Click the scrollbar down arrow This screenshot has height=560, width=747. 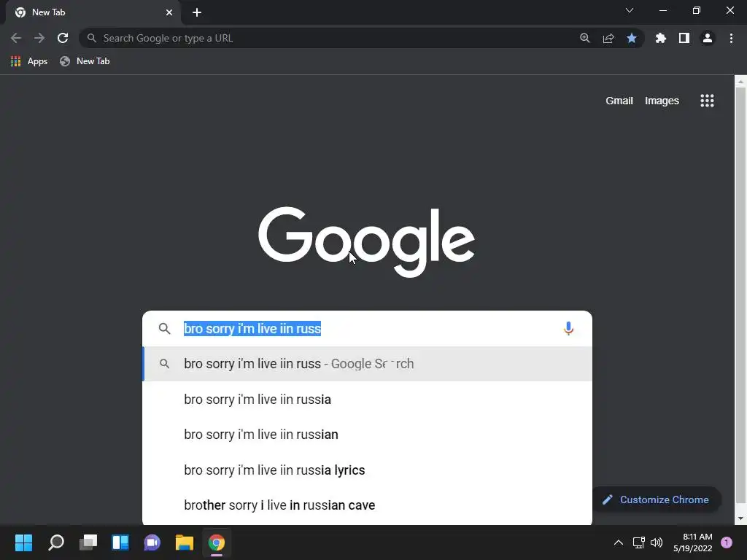tap(740, 518)
